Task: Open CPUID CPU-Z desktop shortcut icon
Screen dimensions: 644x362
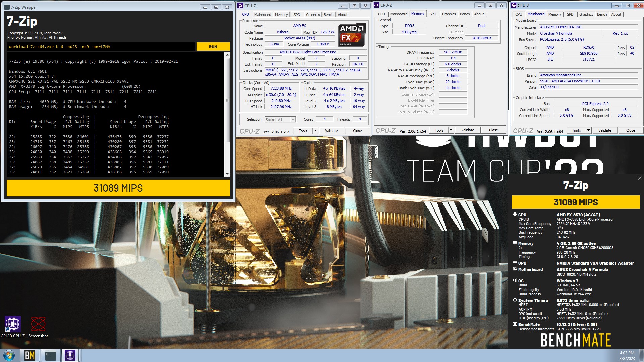Action: (13, 327)
